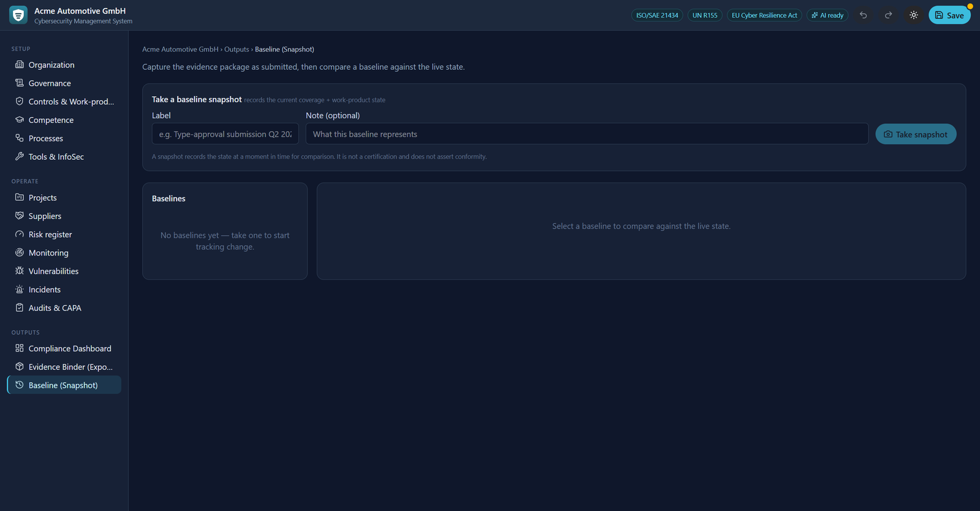This screenshot has width=980, height=511.
Task: Select the Audits & CAPA sidebar entry
Action: click(x=64, y=308)
